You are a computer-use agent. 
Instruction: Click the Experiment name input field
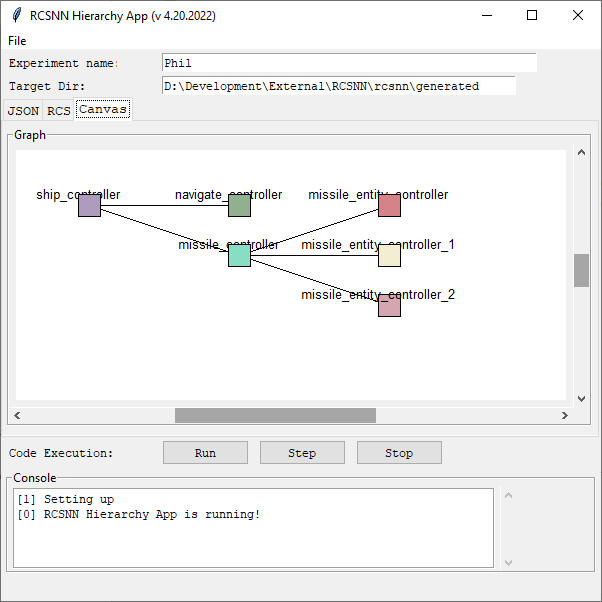(348, 63)
